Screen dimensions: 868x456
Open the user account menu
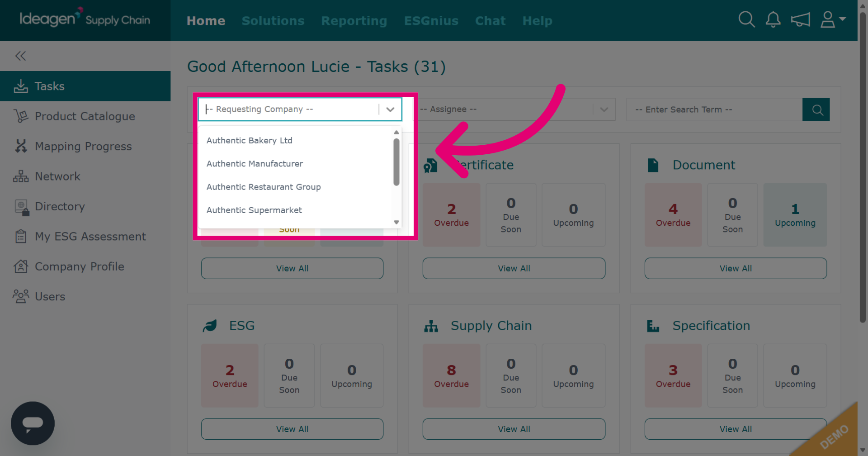(833, 19)
